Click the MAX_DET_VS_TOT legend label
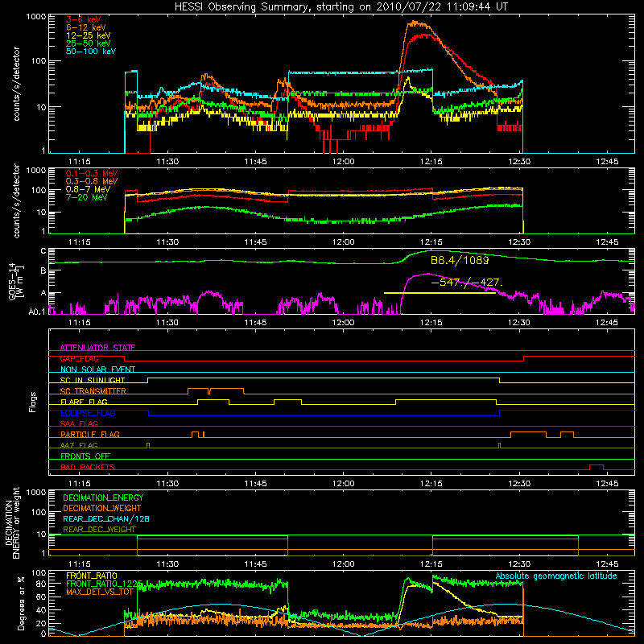The width and height of the screenshot is (644, 644). 100,592
